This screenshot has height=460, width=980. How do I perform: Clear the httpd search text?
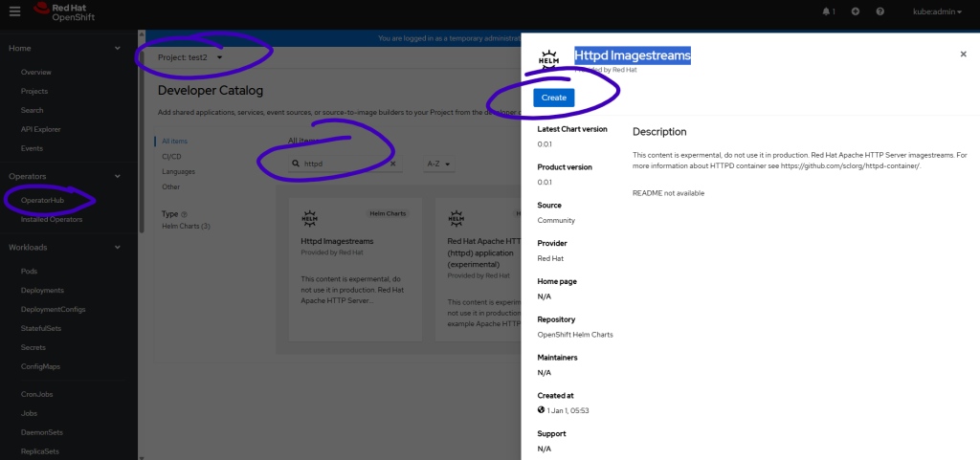pyautogui.click(x=393, y=164)
